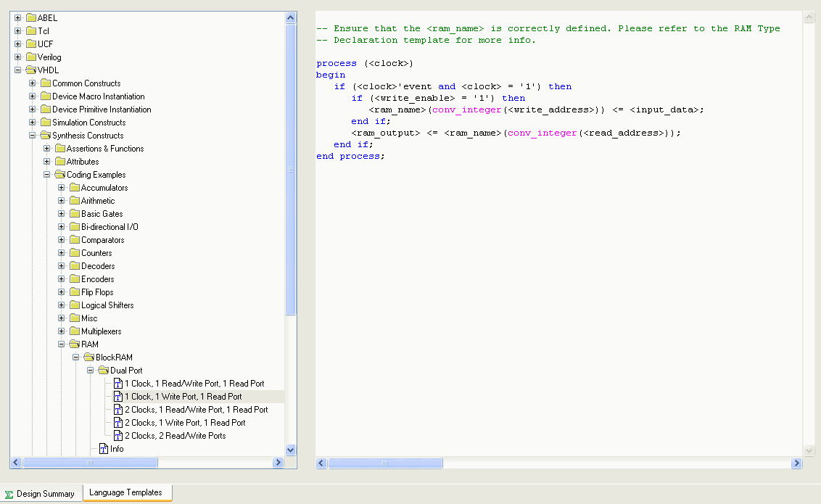Click the code line 'end process;'
The height and width of the screenshot is (504, 821).
tap(350, 156)
